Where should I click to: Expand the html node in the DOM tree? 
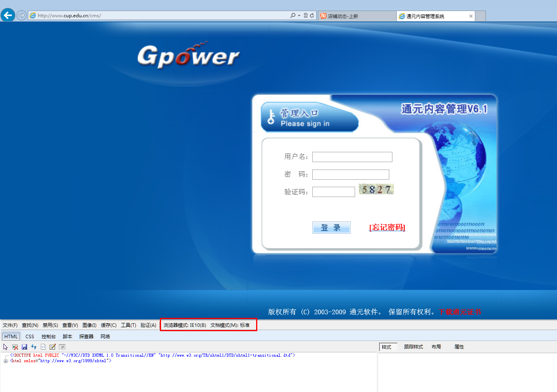(x=6, y=361)
